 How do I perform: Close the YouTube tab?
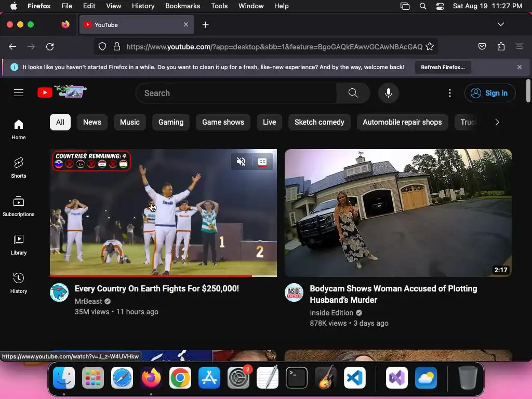186,24
